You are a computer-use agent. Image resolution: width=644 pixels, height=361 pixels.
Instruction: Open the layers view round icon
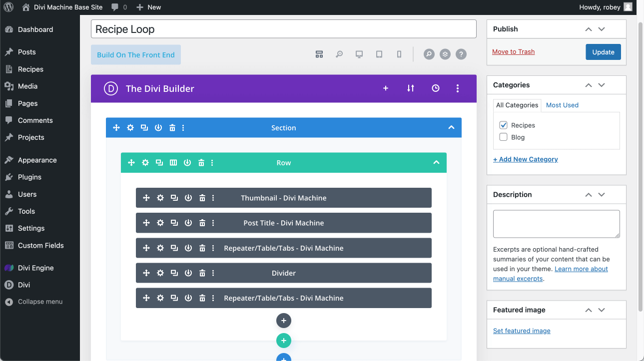pyautogui.click(x=445, y=54)
